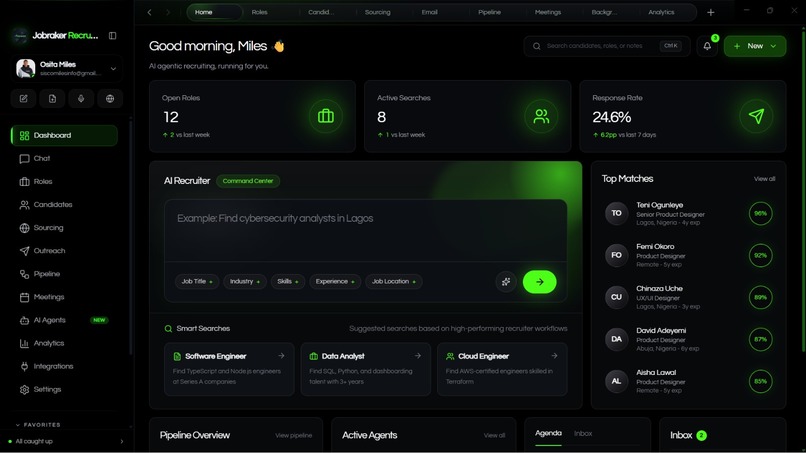
Task: Click the View pipeline link
Action: (294, 436)
